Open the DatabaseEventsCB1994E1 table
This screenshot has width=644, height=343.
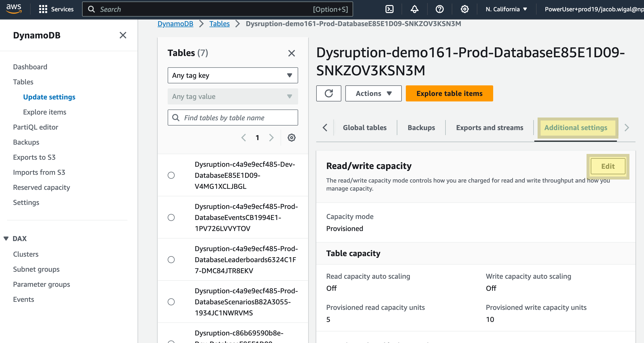pos(246,217)
